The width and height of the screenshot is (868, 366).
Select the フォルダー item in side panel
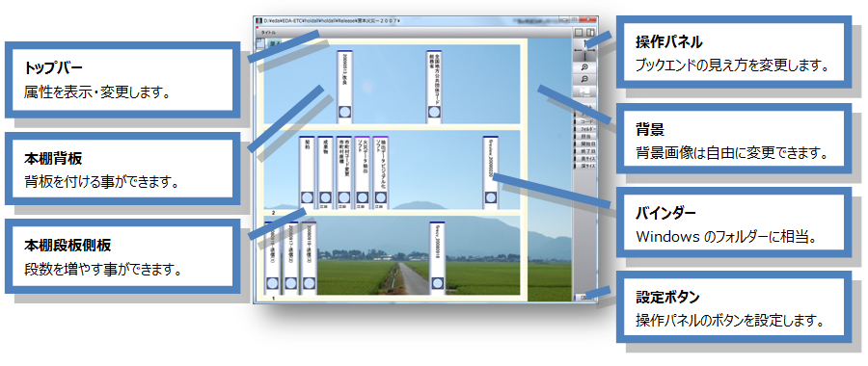coord(585,129)
